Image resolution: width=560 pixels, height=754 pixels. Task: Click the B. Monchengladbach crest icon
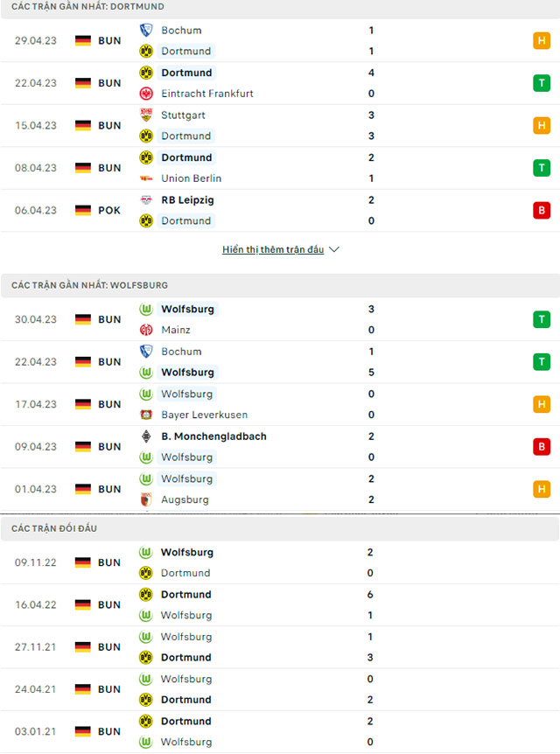coord(146,436)
